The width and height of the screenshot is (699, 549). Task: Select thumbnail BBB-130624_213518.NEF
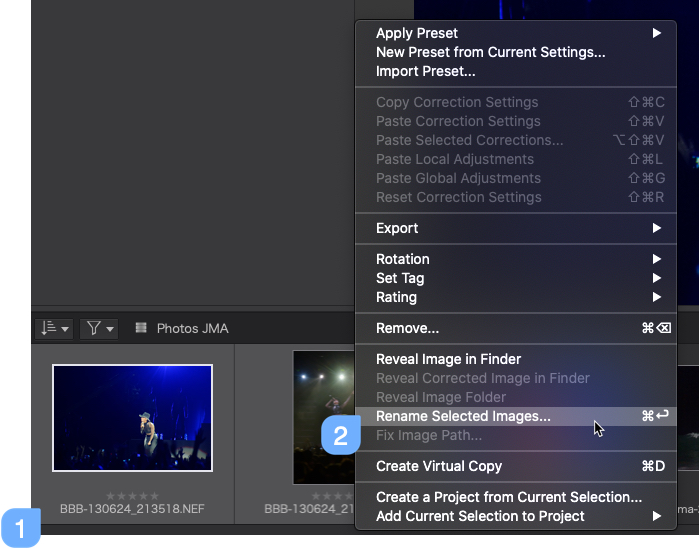coord(132,418)
